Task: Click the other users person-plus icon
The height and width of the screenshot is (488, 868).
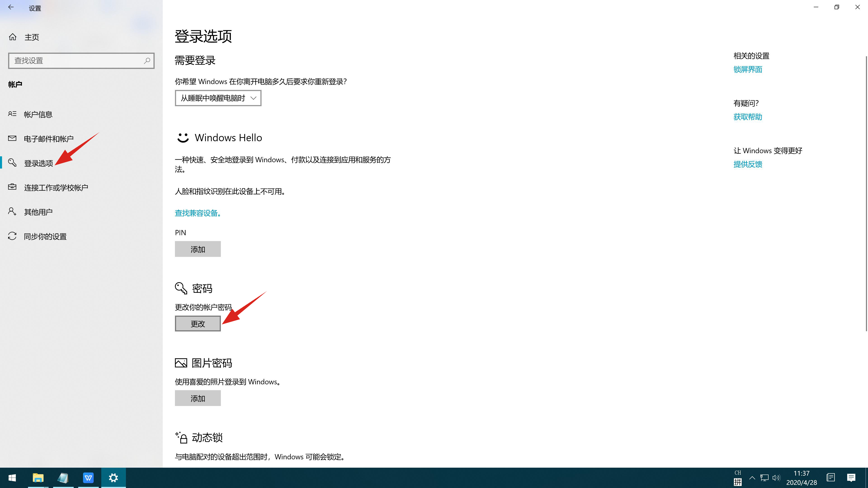Action: tap(12, 211)
